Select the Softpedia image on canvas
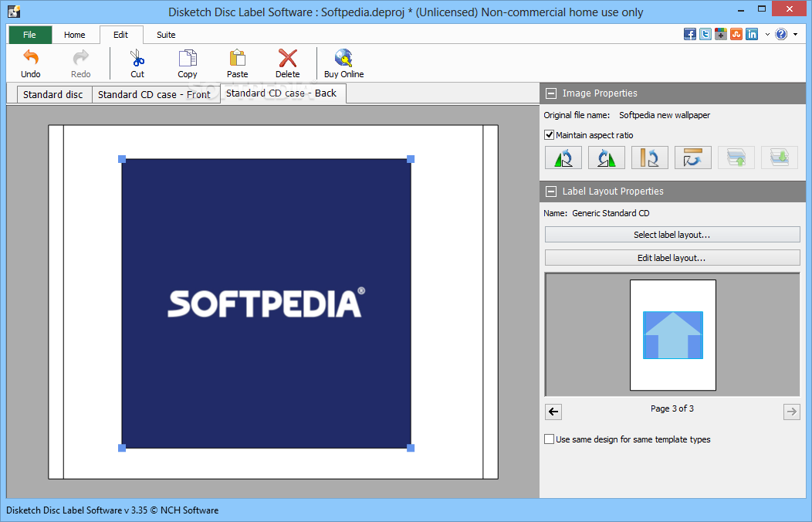The height and width of the screenshot is (522, 812). tap(266, 303)
